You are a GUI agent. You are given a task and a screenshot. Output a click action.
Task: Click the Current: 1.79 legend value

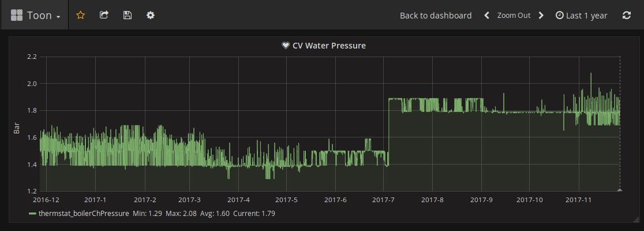254,214
